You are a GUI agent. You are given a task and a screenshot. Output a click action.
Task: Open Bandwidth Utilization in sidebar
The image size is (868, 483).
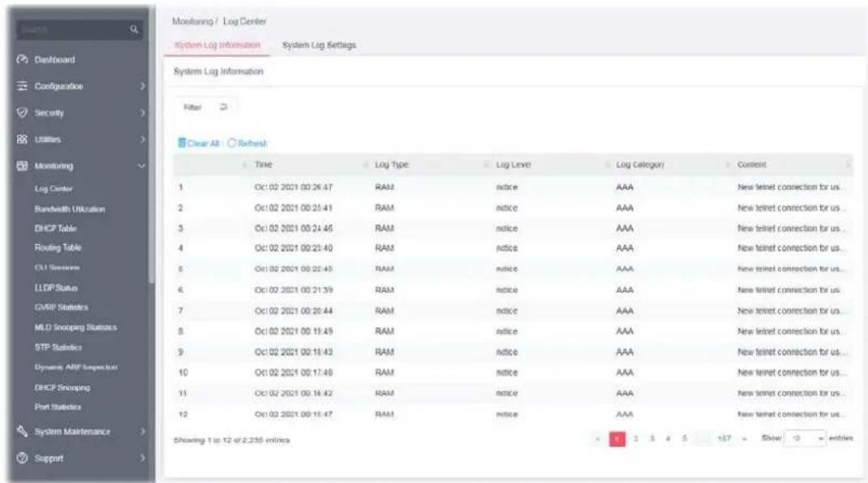(x=70, y=209)
